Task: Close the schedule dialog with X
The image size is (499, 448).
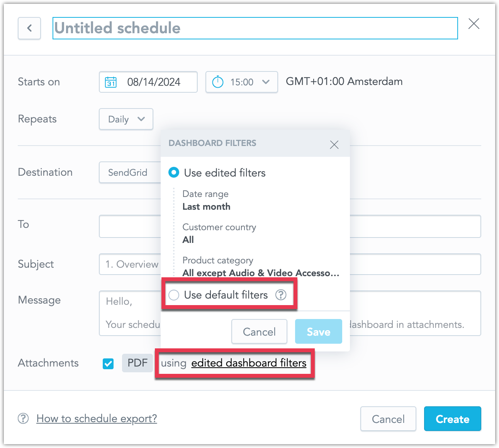Action: point(474,24)
